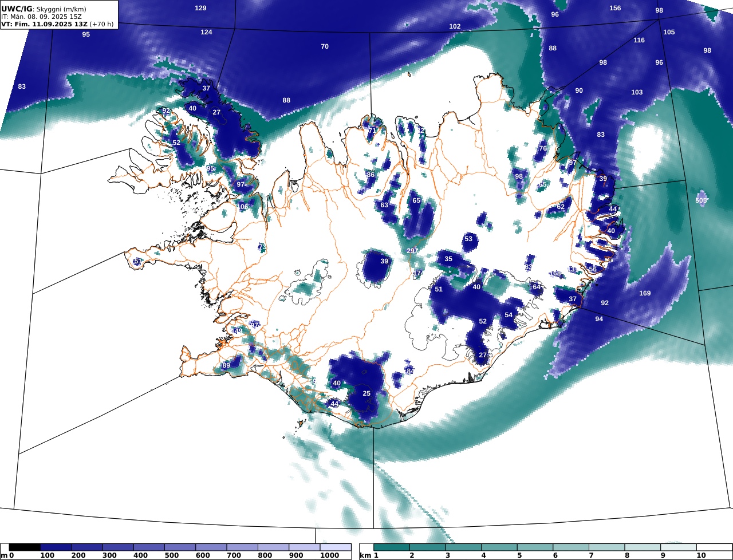The image size is (733, 560).
Task: Click the visibility value 25 near the south coast
Action: pos(366,393)
